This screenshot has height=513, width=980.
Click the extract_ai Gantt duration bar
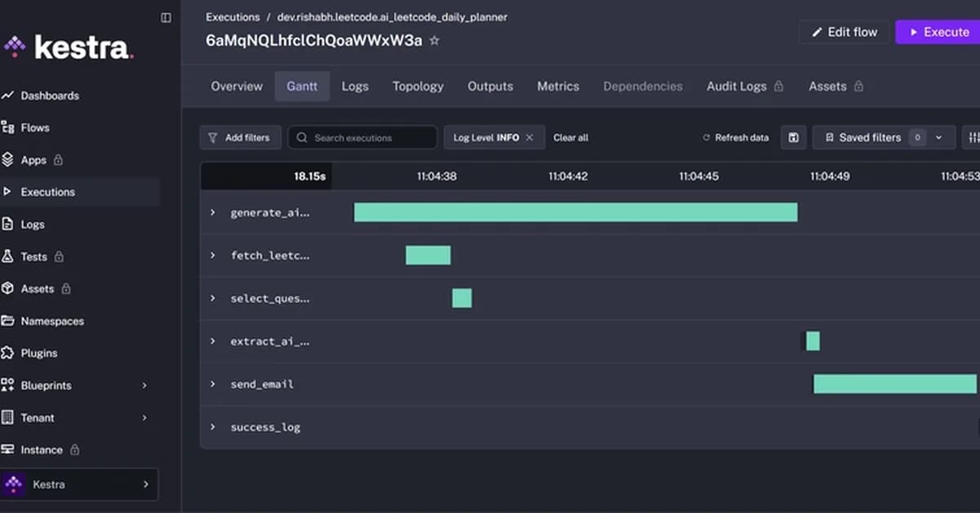pyautogui.click(x=813, y=341)
